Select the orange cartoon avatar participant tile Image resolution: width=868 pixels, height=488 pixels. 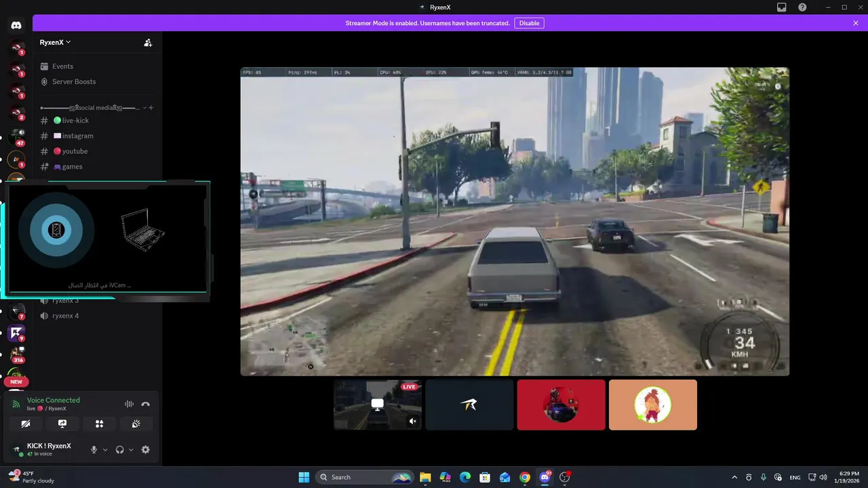click(x=653, y=405)
